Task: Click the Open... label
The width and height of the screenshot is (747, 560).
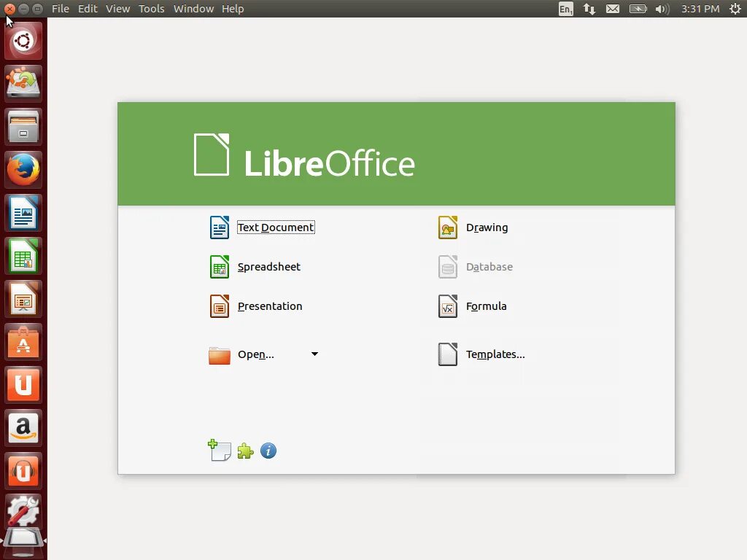Action: (x=256, y=354)
